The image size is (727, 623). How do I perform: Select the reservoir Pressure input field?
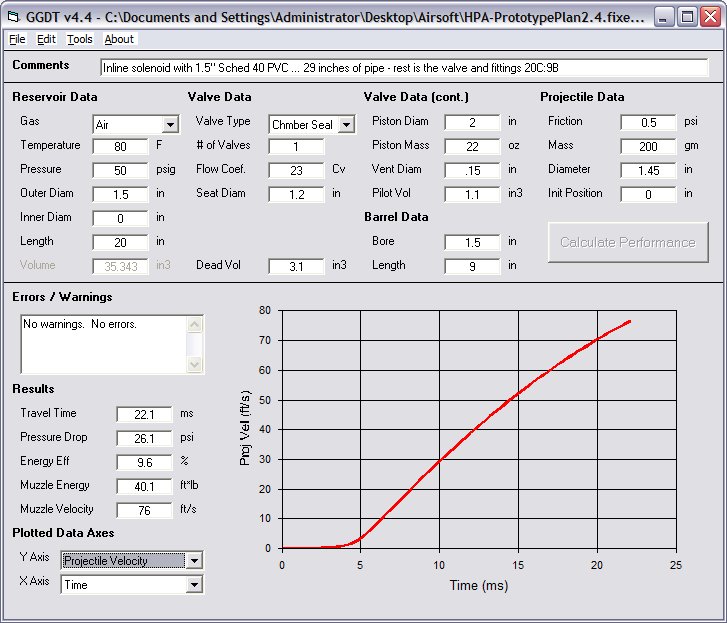click(120, 170)
